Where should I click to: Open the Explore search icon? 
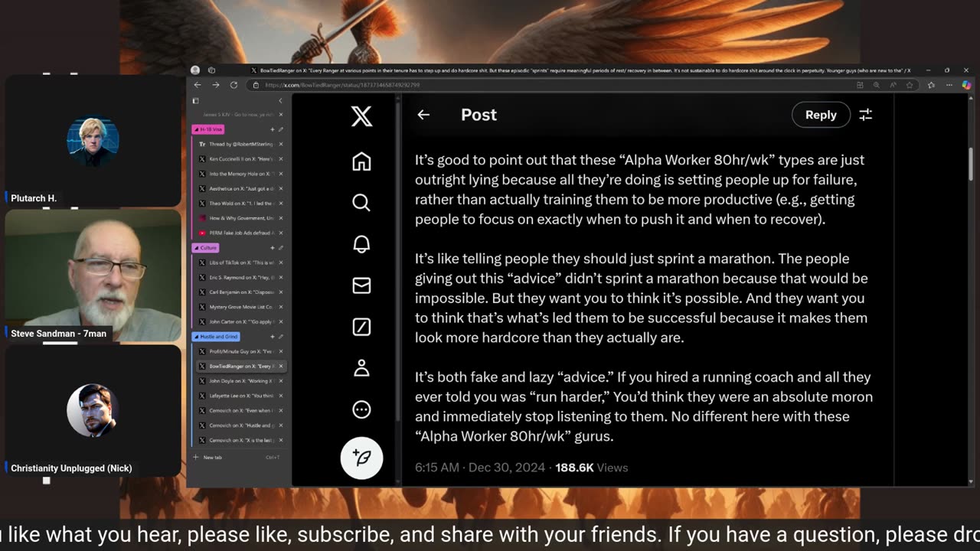pyautogui.click(x=361, y=202)
